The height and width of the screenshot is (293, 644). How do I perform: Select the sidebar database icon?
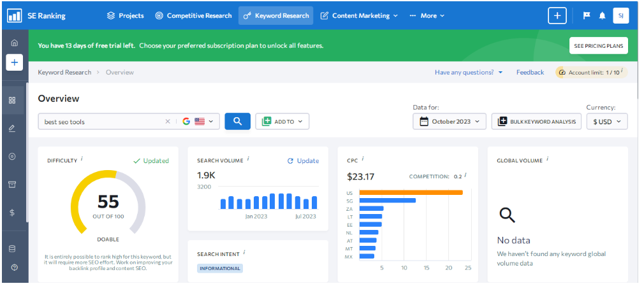click(12, 248)
